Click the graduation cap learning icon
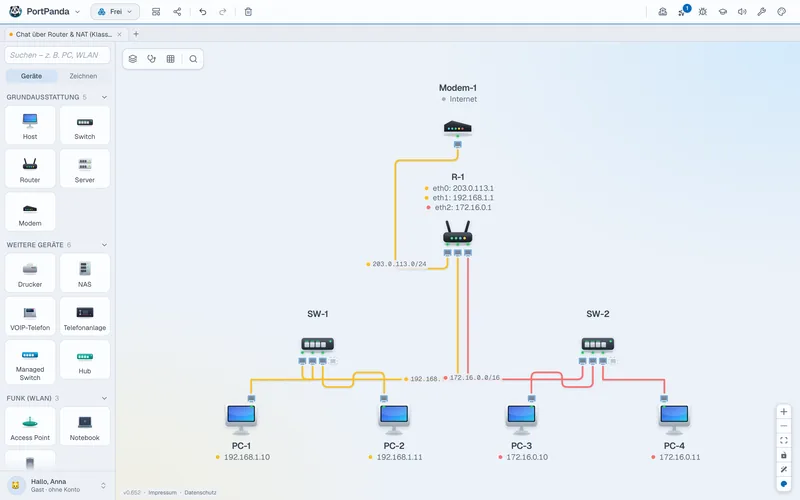This screenshot has height=500, width=800. (x=722, y=12)
